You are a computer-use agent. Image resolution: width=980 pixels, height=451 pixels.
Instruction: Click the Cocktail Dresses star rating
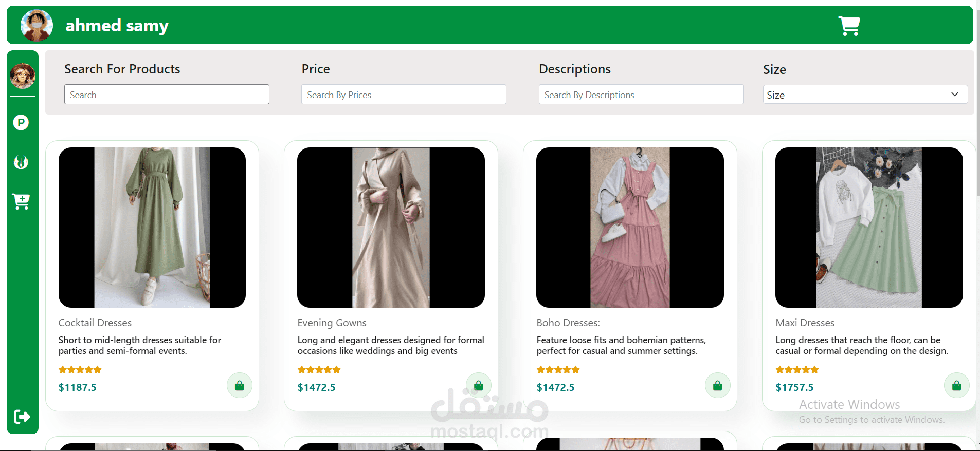[x=80, y=370]
